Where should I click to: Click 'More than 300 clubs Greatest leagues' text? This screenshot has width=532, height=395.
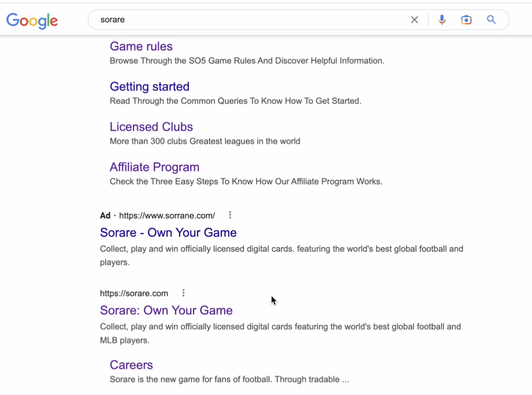(205, 141)
